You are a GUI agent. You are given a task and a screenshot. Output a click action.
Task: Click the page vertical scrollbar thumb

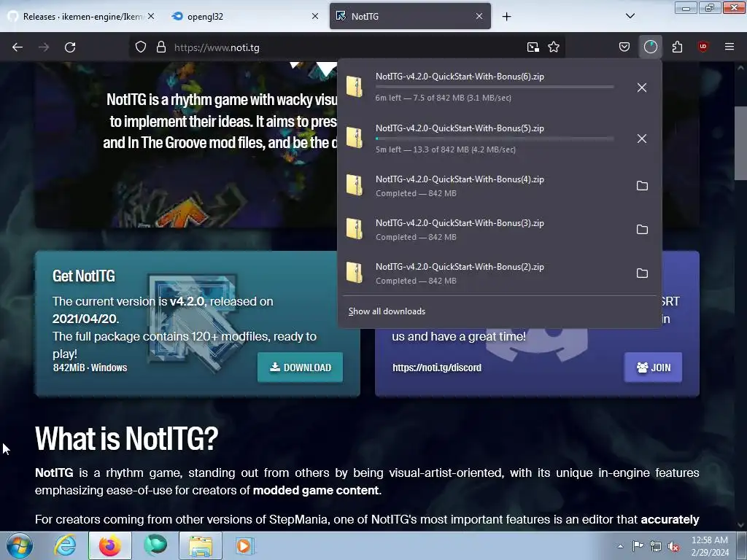click(x=740, y=143)
